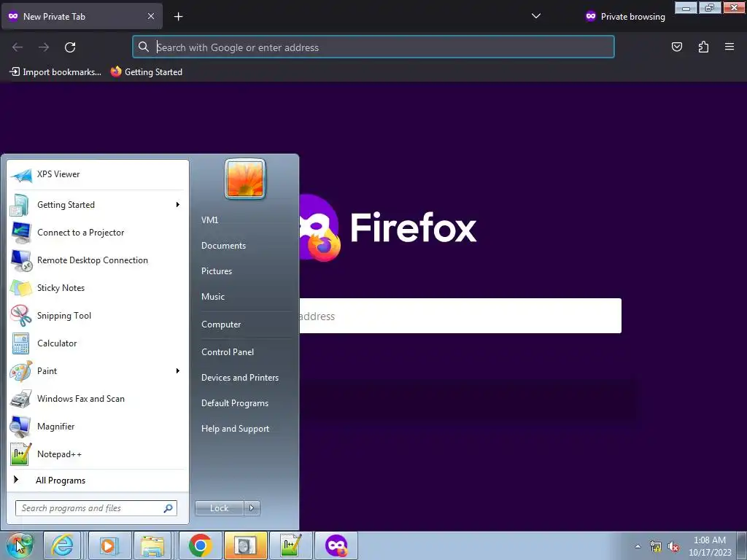Click the network tray icon
This screenshot has width=747, height=560.
pyautogui.click(x=656, y=546)
